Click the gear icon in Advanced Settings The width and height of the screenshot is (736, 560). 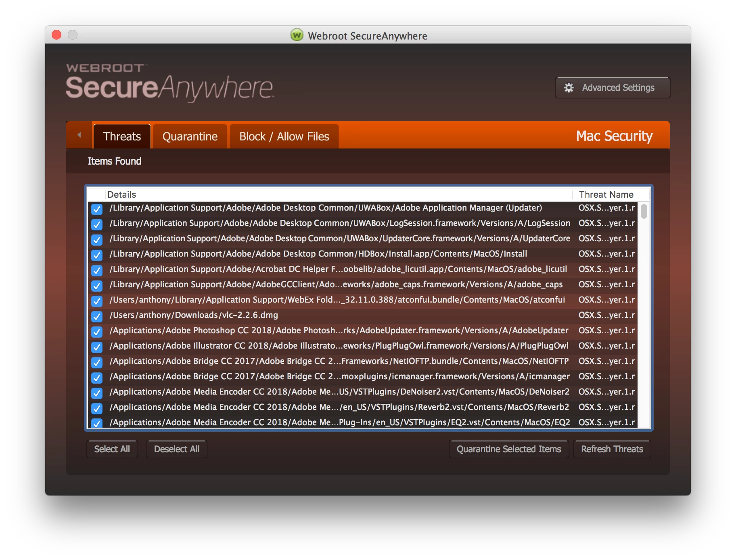click(x=569, y=88)
